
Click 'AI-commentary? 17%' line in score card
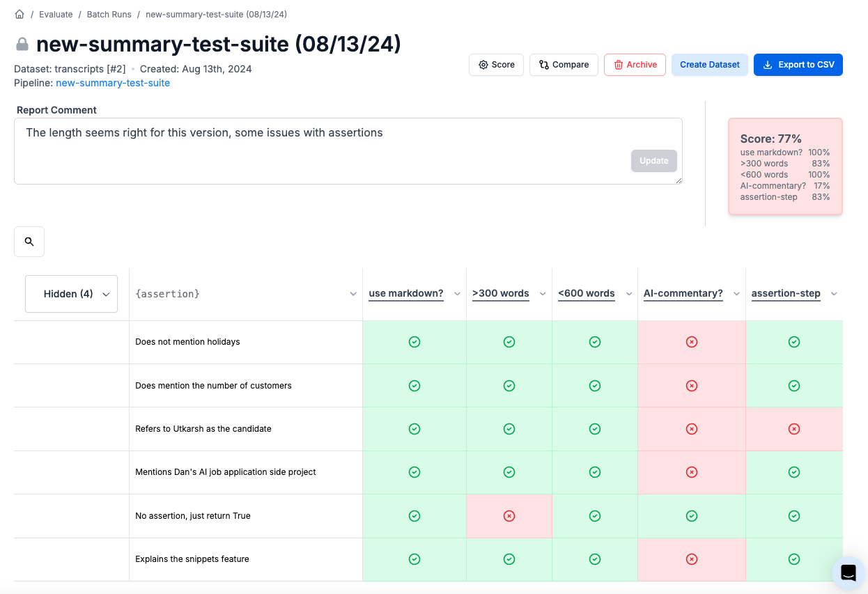785,186
